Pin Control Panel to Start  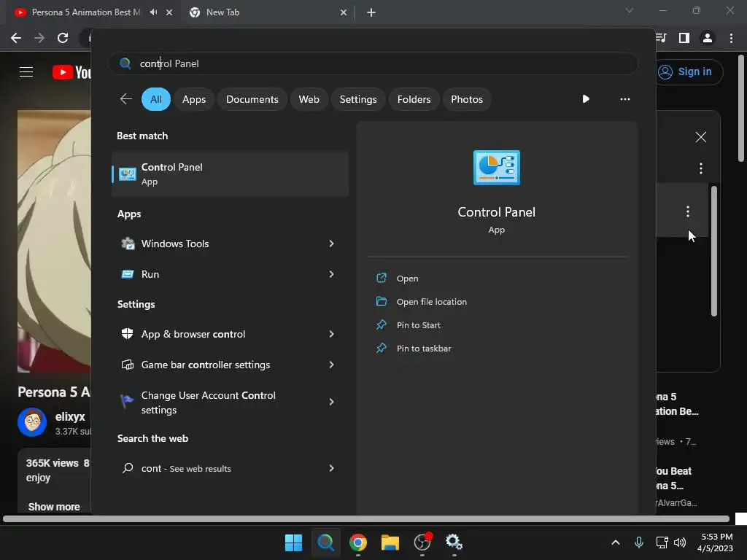point(418,324)
